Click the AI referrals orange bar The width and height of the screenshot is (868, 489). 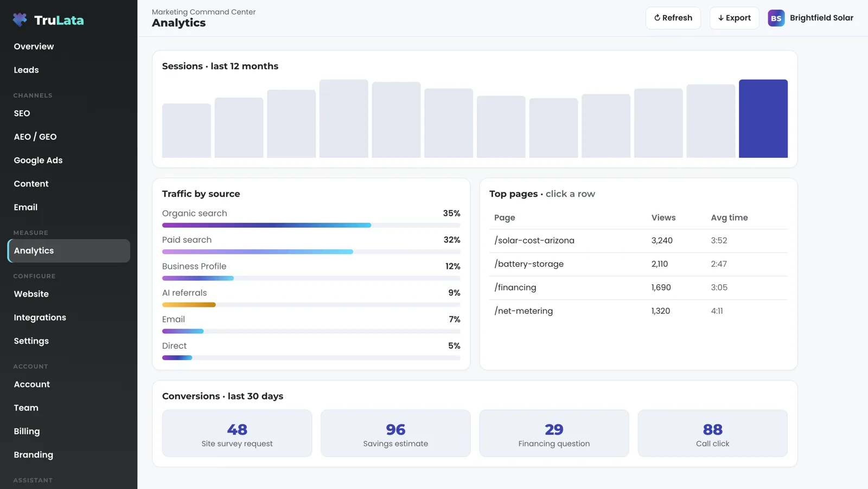pyautogui.click(x=189, y=305)
